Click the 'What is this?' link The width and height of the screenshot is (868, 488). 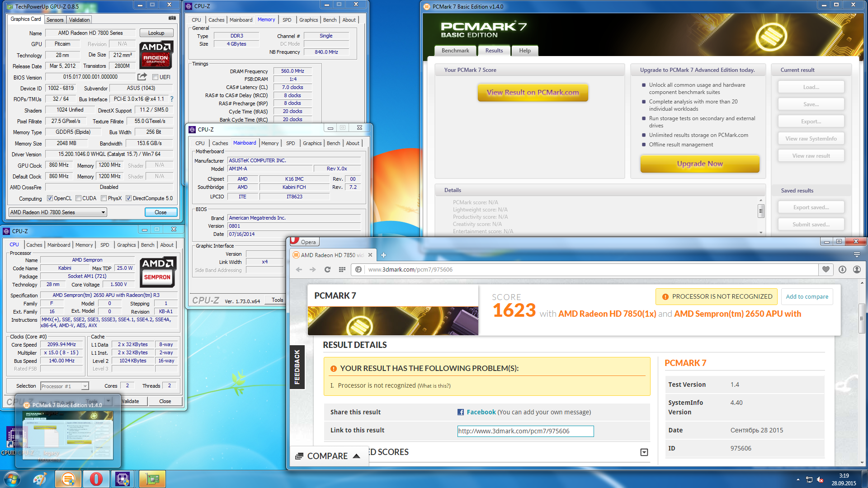(434, 386)
